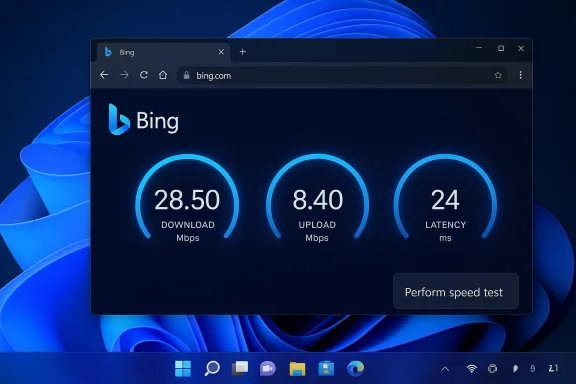Minimize the browser window

(x=479, y=48)
